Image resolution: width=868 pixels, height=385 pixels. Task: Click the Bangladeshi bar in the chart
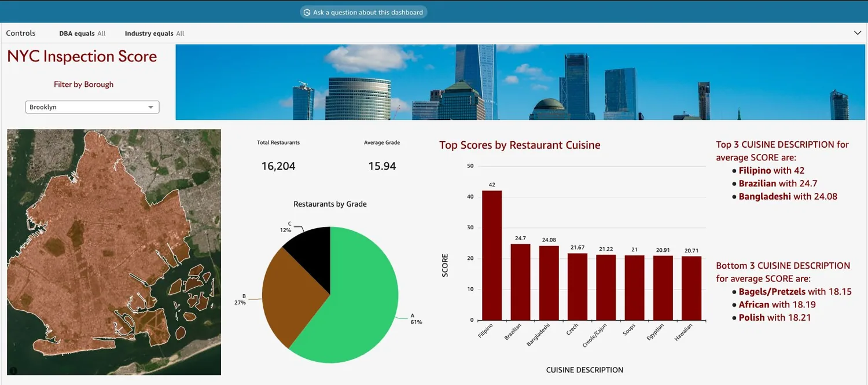point(549,283)
